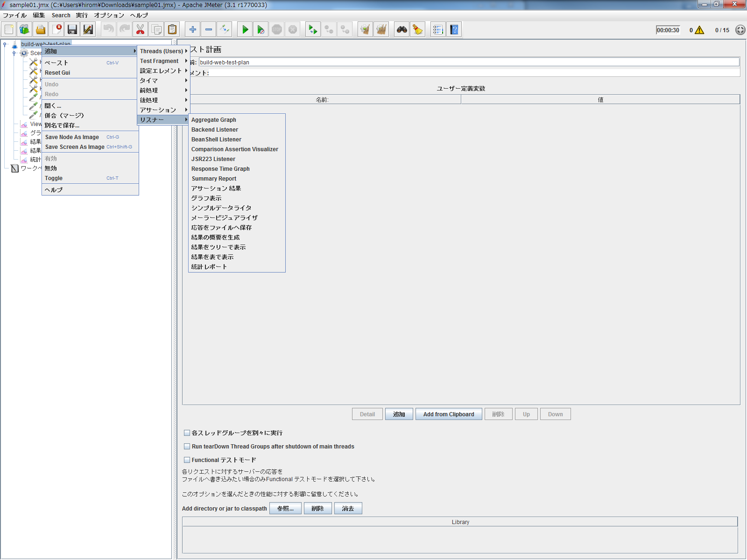The width and height of the screenshot is (747, 560).
Task: Click the Add from Clipboard button
Action: coord(449,414)
